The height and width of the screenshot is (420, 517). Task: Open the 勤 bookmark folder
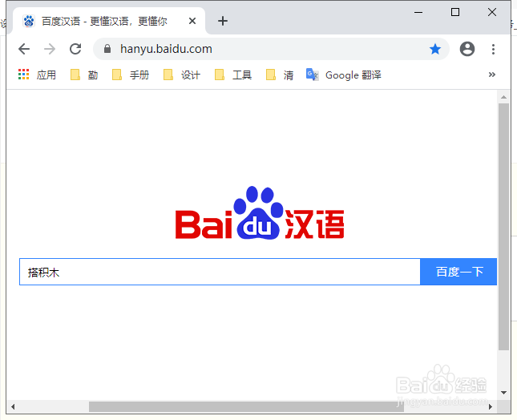[84, 75]
